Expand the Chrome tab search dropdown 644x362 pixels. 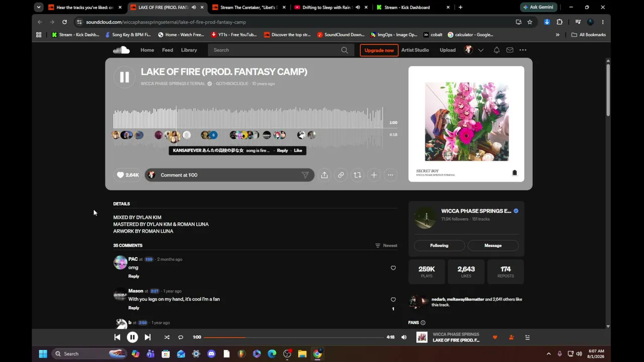click(x=39, y=8)
